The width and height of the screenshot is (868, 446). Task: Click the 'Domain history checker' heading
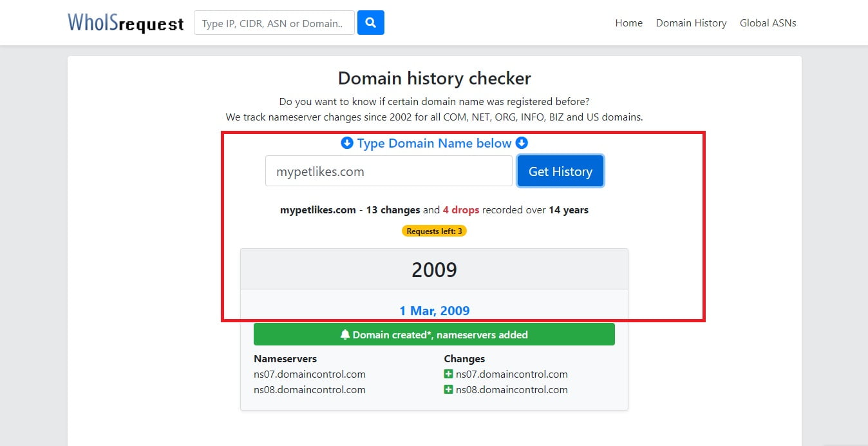coord(435,79)
